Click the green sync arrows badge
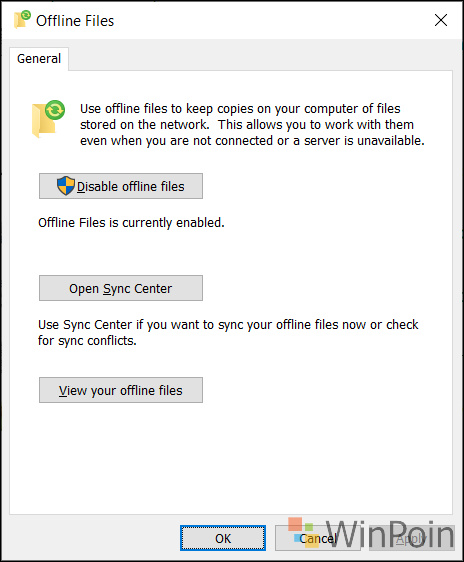 point(55,110)
